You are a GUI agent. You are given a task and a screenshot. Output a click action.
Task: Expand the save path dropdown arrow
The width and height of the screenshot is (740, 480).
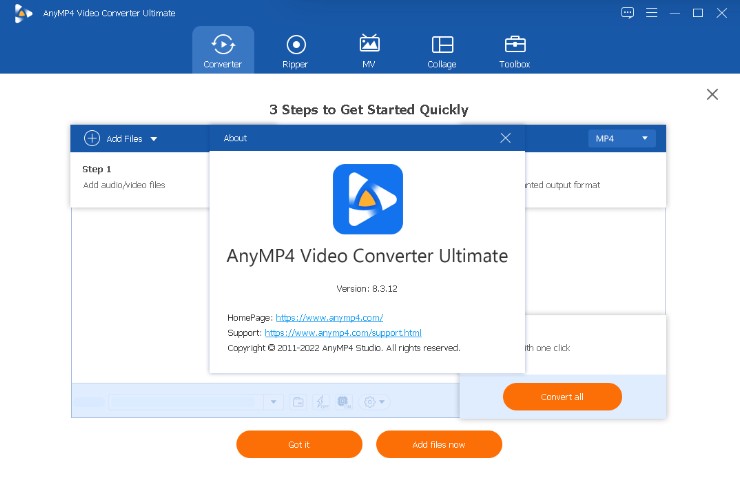tap(273, 402)
